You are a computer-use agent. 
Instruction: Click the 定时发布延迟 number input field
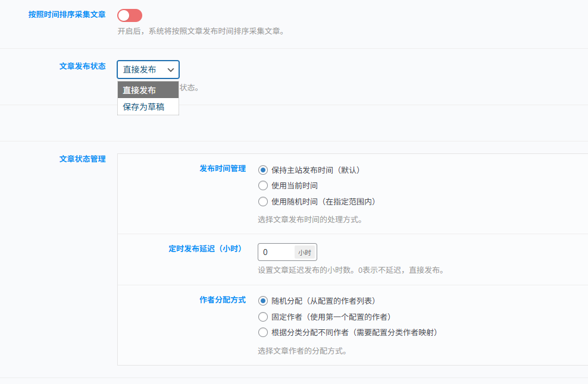coord(276,252)
